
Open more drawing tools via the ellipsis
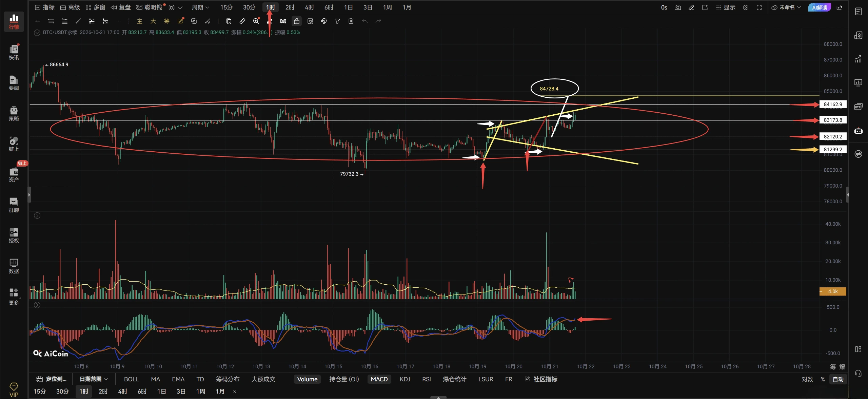pyautogui.click(x=118, y=21)
